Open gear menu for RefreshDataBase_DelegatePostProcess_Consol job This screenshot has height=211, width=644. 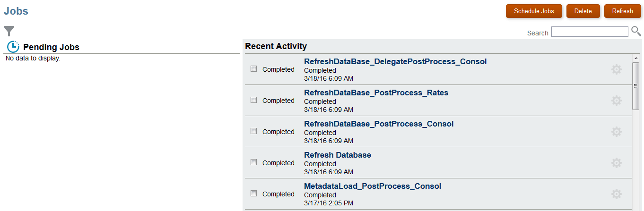(616, 69)
